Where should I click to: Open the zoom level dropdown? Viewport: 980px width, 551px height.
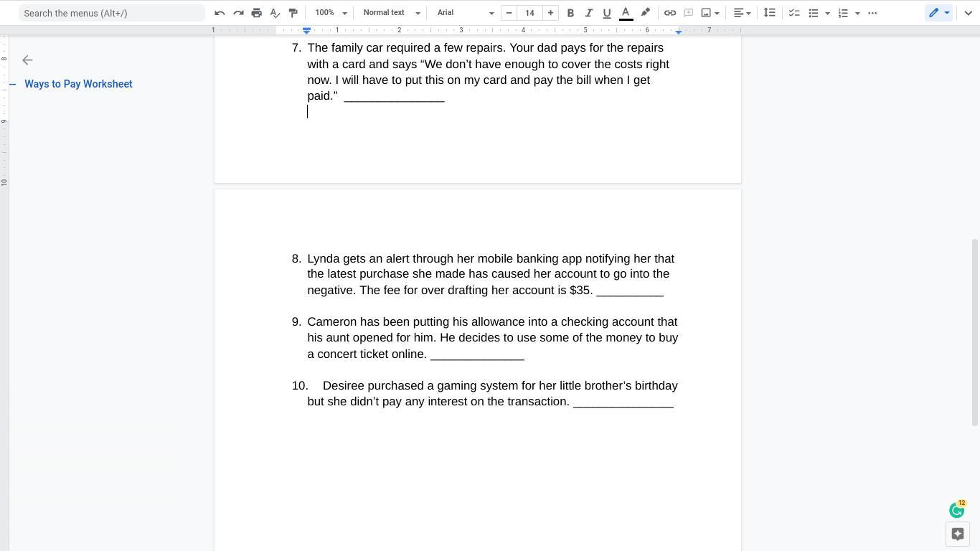pyautogui.click(x=331, y=13)
